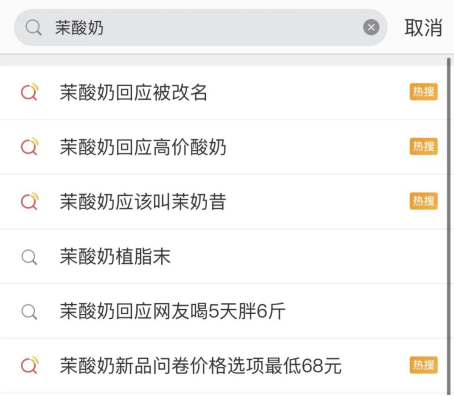Click the vertical scrollbar on the right

coord(449,227)
